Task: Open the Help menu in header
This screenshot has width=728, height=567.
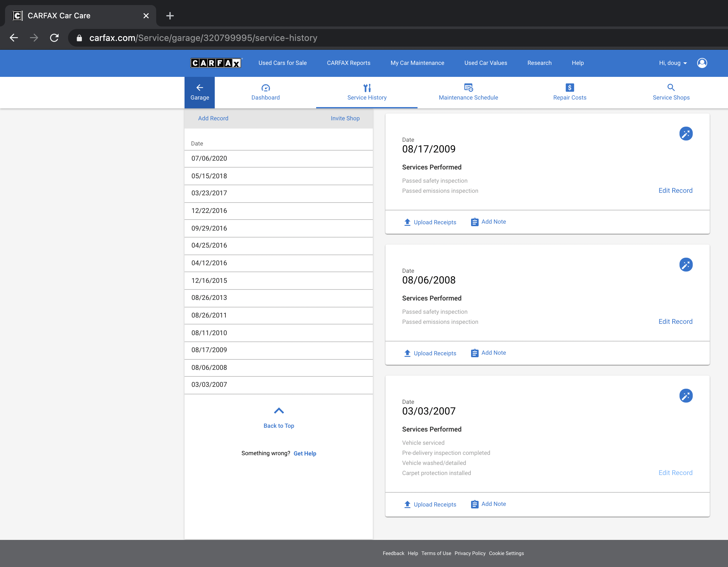Action: pyautogui.click(x=578, y=63)
